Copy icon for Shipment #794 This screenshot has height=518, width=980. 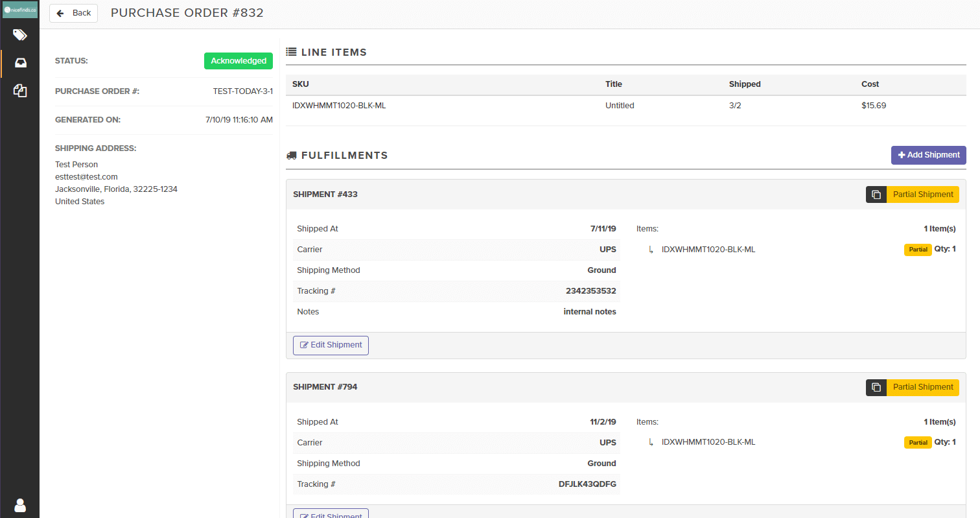876,387
